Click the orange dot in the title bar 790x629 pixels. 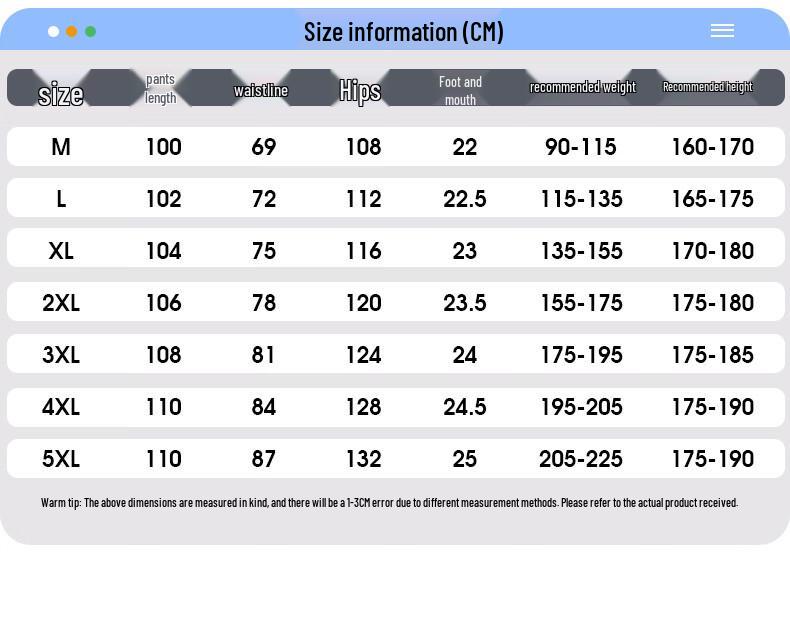(72, 31)
